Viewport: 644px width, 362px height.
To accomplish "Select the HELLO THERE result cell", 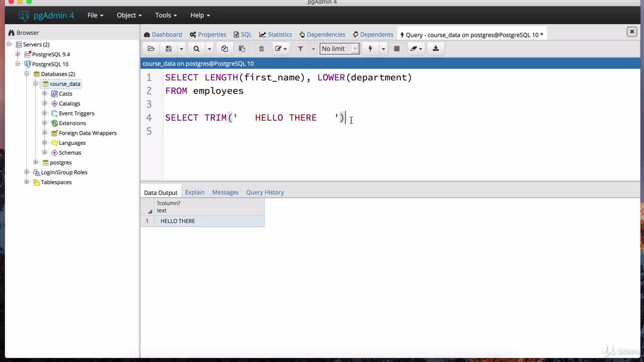I will 209,221.
